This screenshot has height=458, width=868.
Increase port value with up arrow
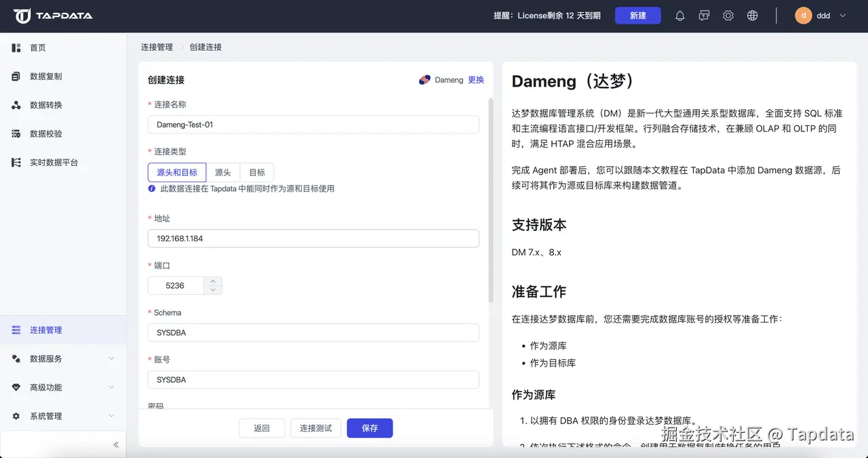213,281
